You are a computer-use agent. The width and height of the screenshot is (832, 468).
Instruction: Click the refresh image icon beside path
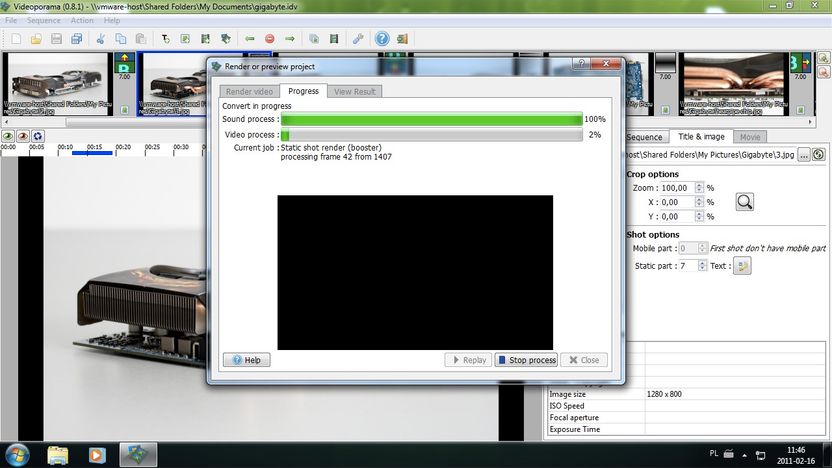tap(819, 154)
